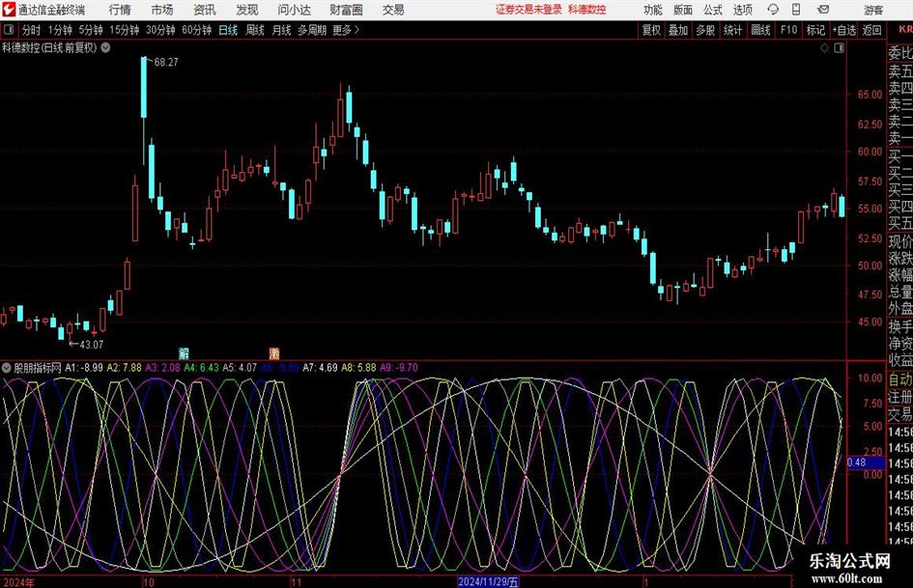Image resolution: width=913 pixels, height=588 pixels.
Task: Click the 画线 drawing button
Action: click(x=761, y=30)
